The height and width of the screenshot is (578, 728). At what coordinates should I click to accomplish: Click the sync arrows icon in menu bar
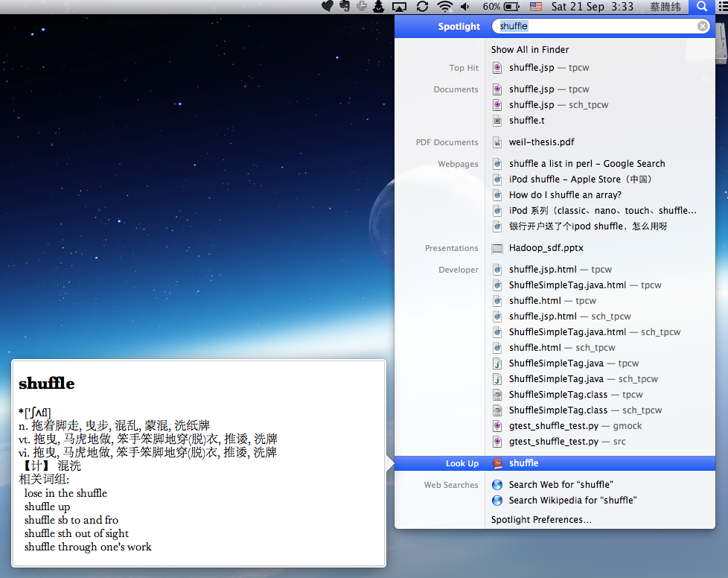coord(421,7)
